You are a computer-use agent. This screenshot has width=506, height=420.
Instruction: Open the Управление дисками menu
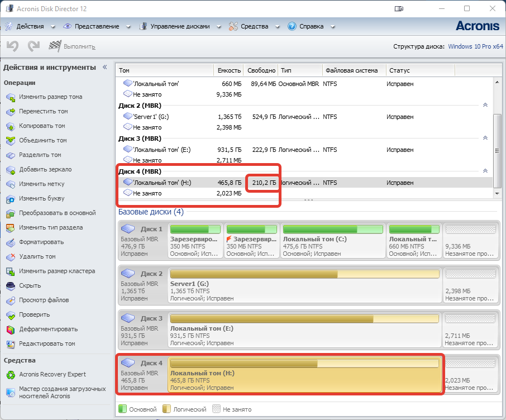pyautogui.click(x=180, y=26)
